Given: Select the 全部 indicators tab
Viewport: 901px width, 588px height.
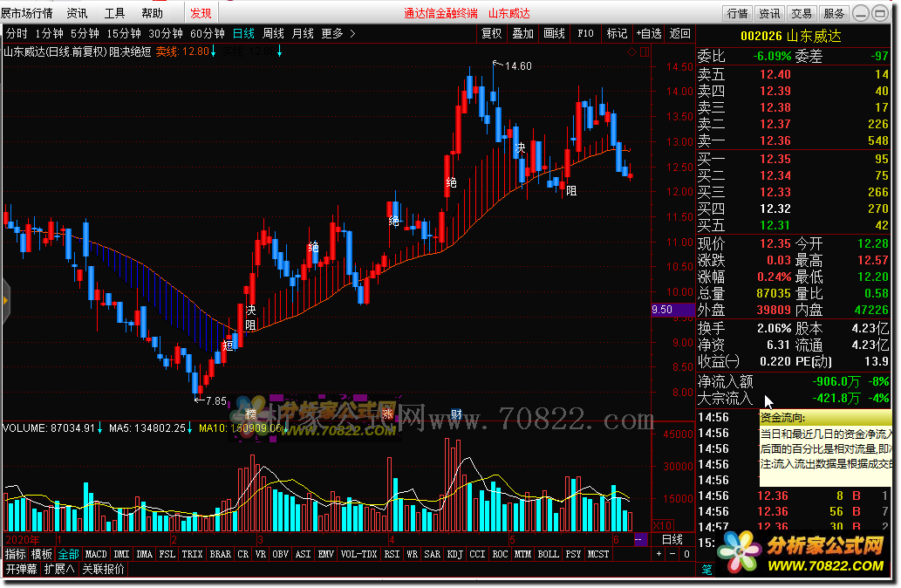Looking at the screenshot, I should (x=68, y=554).
